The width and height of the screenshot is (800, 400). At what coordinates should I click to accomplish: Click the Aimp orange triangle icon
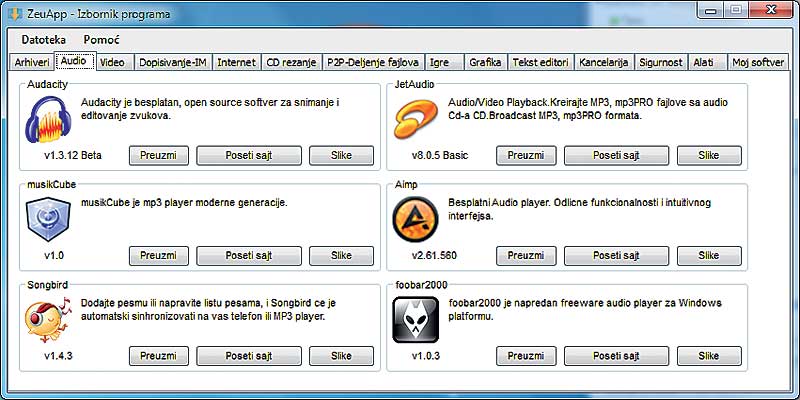tap(415, 219)
